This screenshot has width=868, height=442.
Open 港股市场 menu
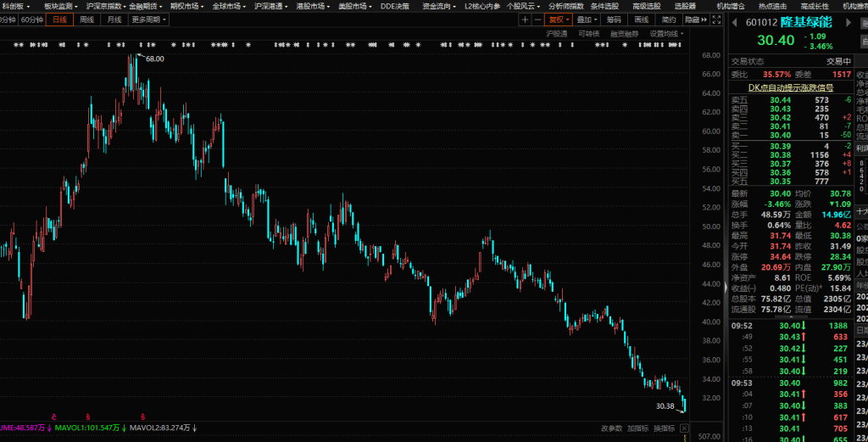click(314, 6)
